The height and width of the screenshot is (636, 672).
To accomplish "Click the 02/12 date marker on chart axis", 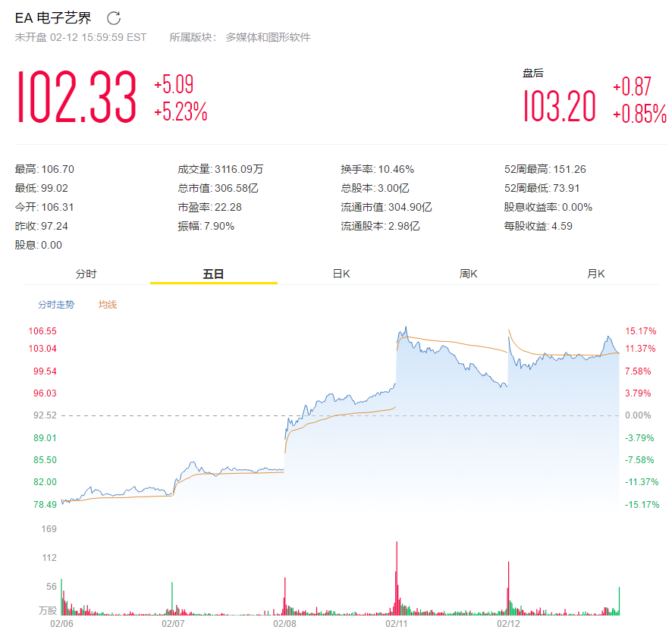I will coord(508,624).
